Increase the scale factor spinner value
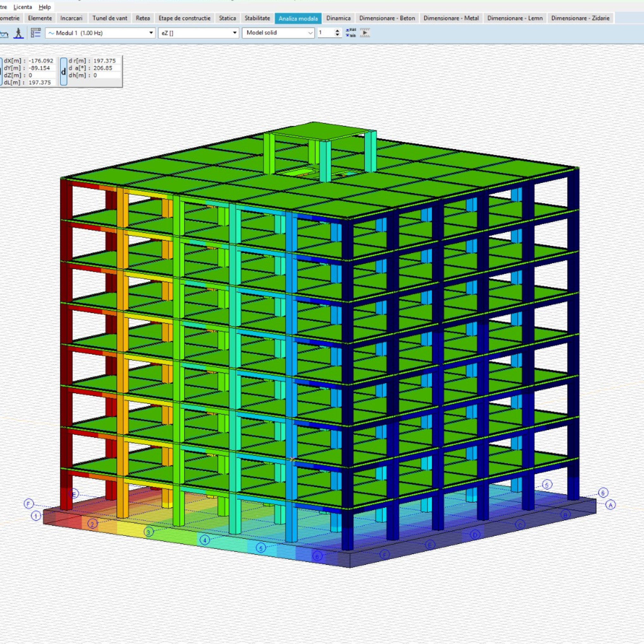644x644 pixels. tap(337, 31)
